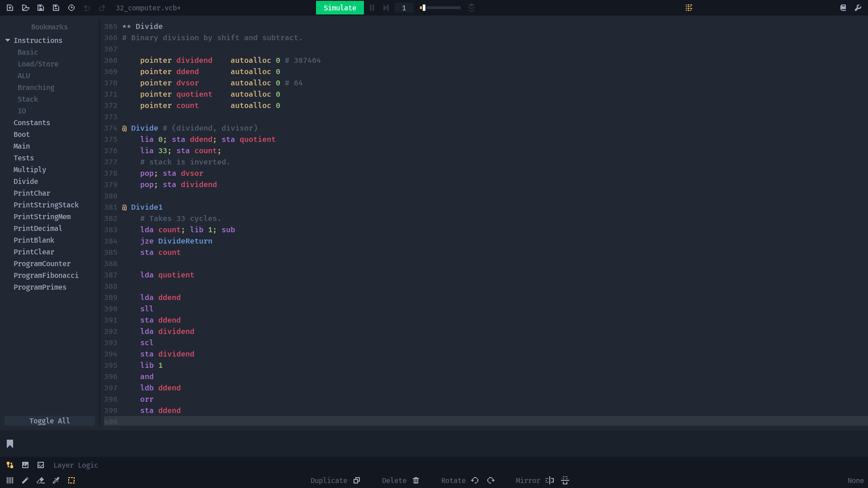868x488 pixels.
Task: Adjust the simulation speed slider
Action: 441,8
